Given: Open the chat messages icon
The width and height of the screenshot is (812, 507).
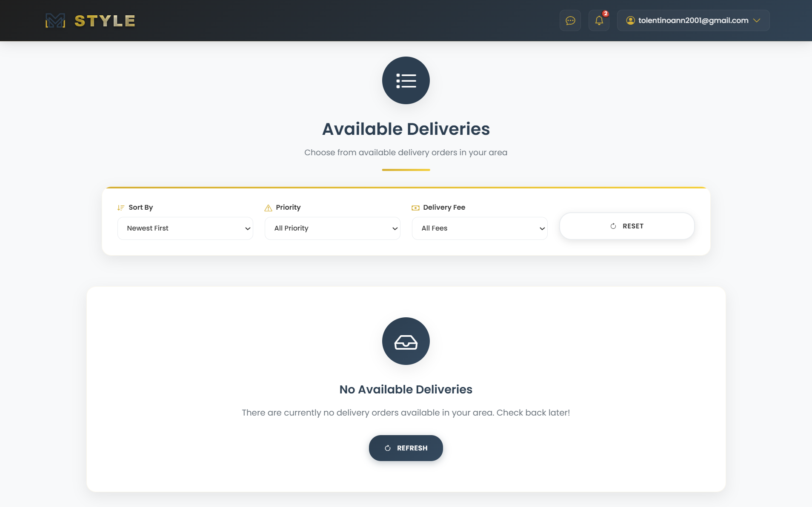Looking at the screenshot, I should pos(570,20).
